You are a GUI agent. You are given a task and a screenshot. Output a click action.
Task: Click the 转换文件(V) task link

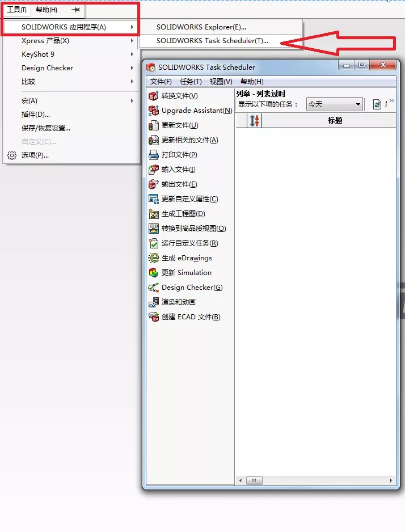point(179,96)
